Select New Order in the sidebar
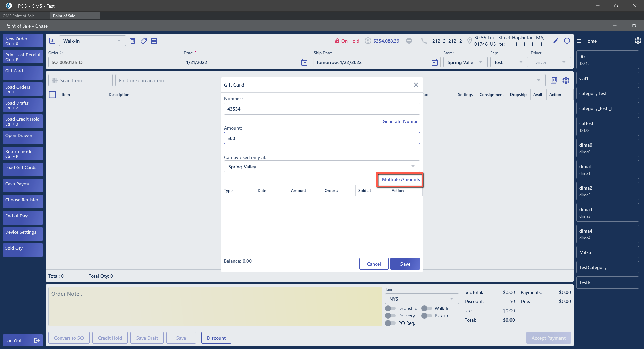The height and width of the screenshot is (349, 644). pyautogui.click(x=23, y=41)
